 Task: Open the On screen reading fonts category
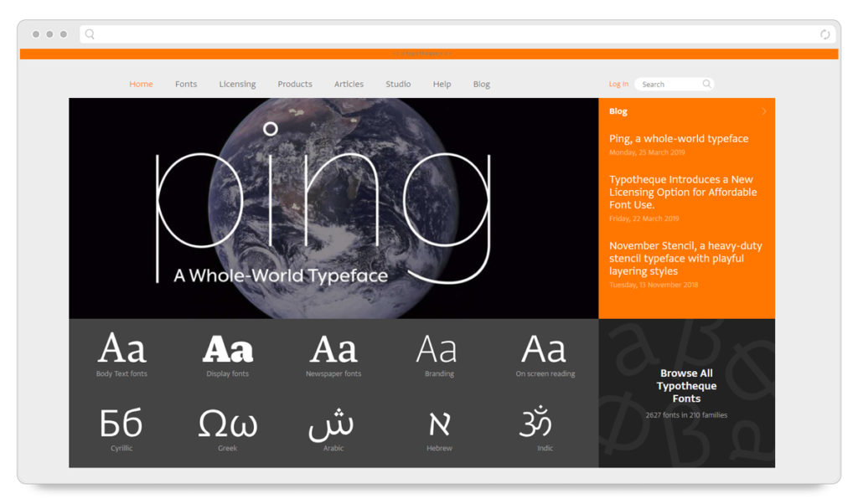click(x=545, y=354)
